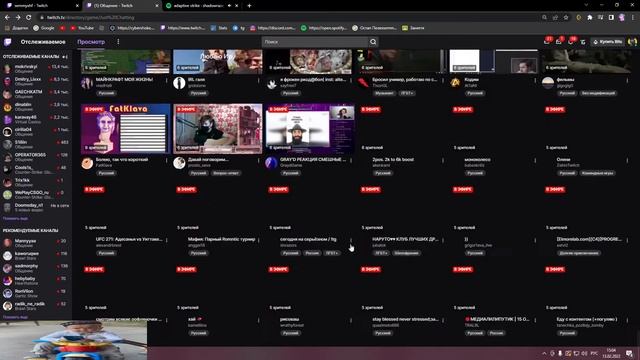640x360 pixels.
Task: Click the search magnifier button
Action: [373, 42]
